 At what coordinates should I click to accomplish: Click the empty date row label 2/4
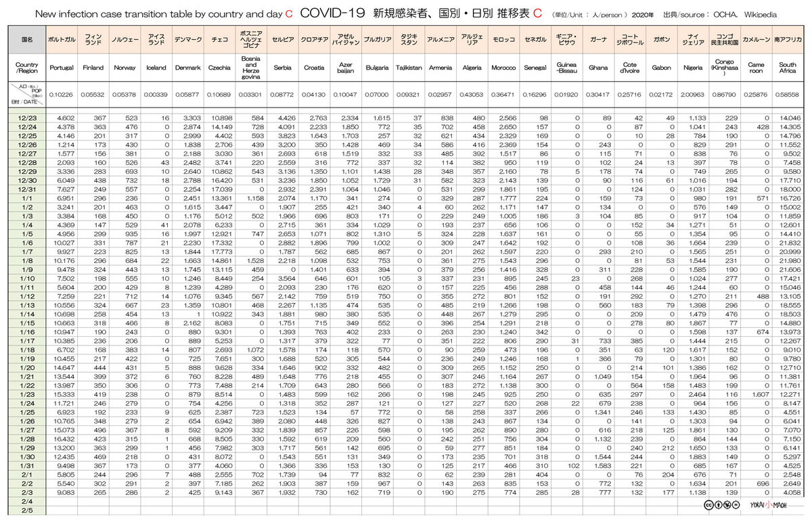click(x=26, y=502)
